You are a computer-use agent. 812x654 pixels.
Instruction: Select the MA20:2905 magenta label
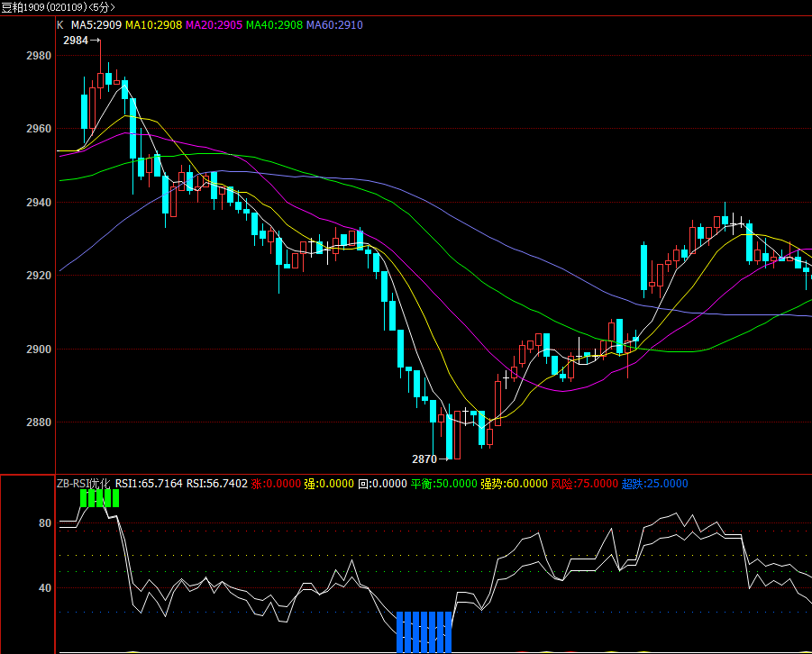coord(214,25)
